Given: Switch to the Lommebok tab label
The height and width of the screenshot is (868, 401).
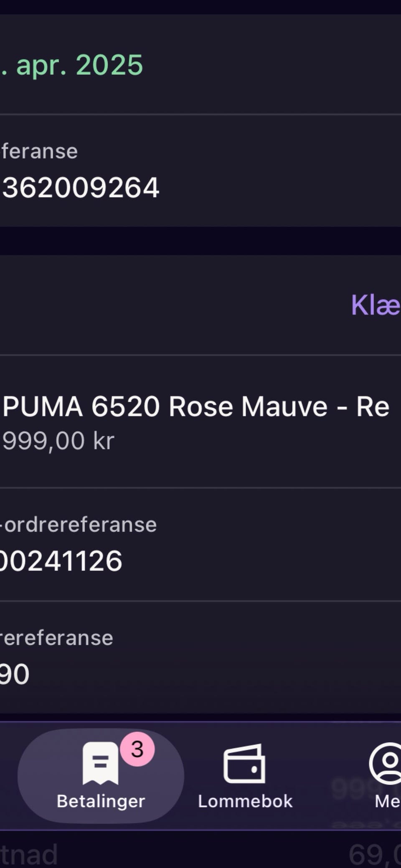Looking at the screenshot, I should [245, 801].
